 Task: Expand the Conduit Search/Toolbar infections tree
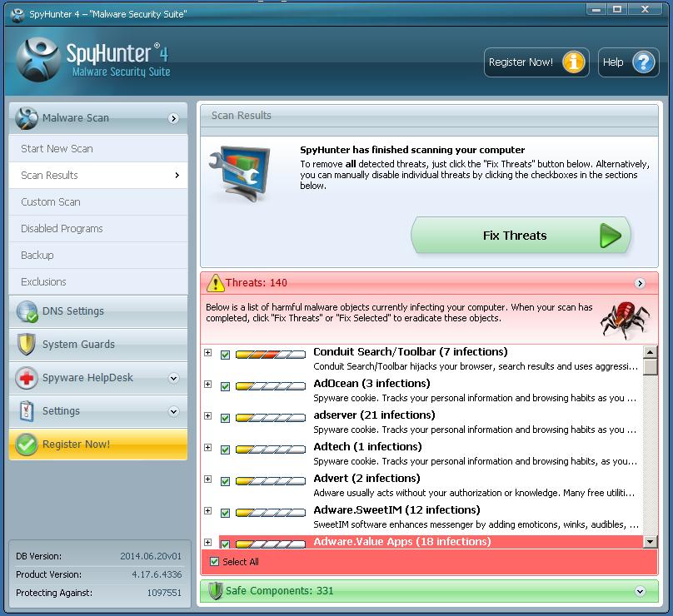[x=207, y=353]
